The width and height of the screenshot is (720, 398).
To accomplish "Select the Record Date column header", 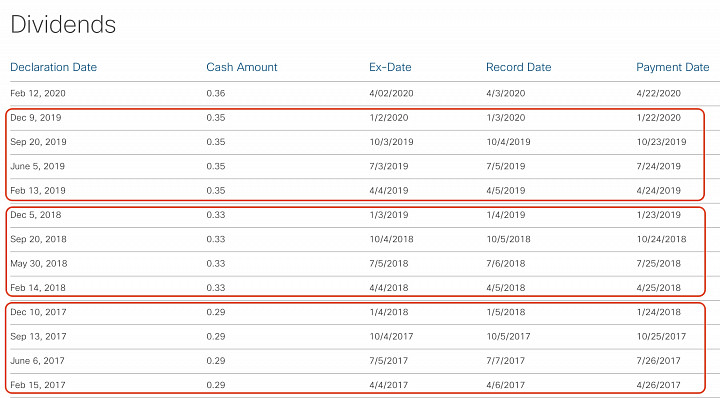I will pyautogui.click(x=518, y=67).
